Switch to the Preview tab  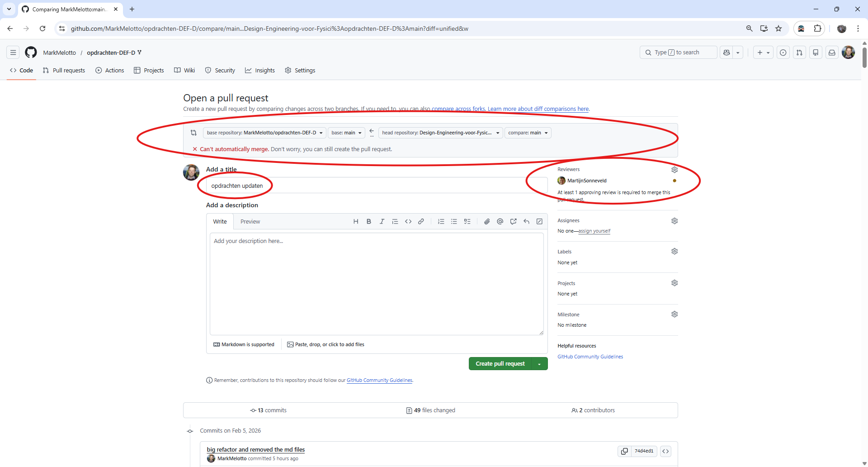[250, 221]
